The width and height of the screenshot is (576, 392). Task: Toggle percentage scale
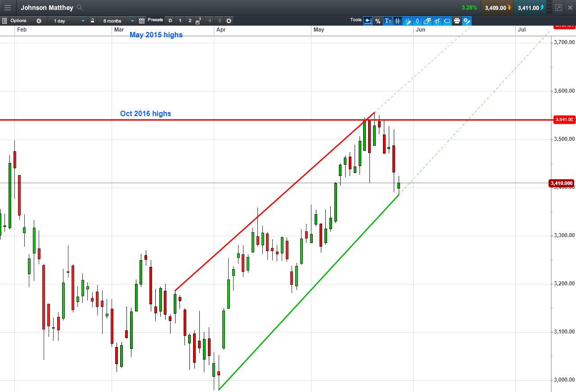(x=378, y=21)
